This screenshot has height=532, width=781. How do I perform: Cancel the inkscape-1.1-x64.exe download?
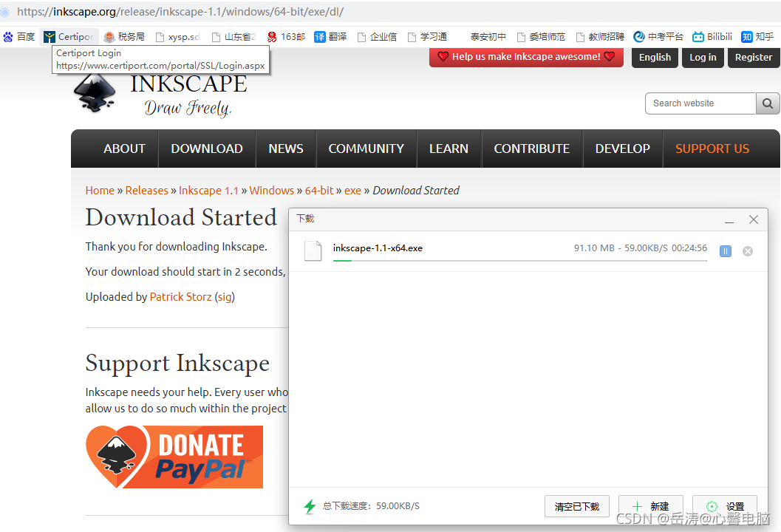(748, 251)
